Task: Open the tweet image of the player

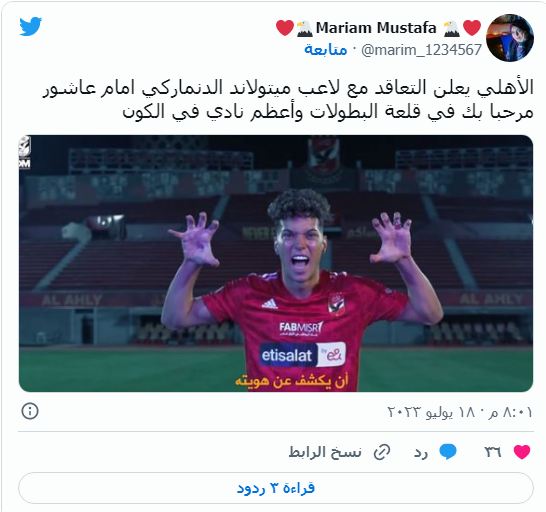Action: 276,263
